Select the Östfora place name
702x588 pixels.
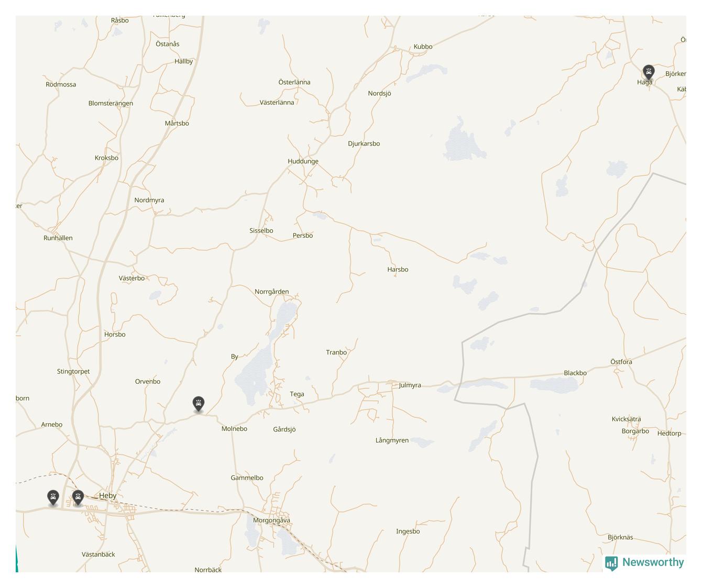(621, 362)
